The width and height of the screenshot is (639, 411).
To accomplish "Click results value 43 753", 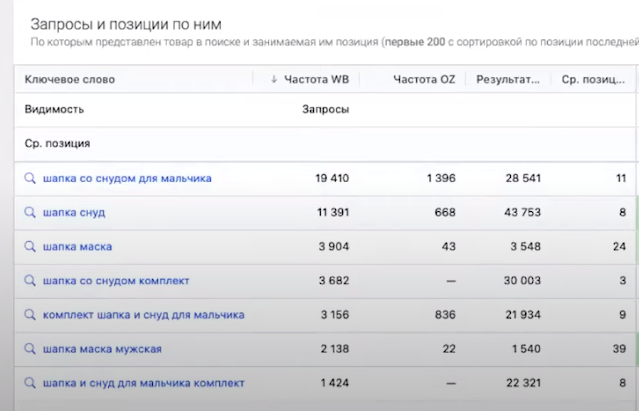I will tap(522, 212).
